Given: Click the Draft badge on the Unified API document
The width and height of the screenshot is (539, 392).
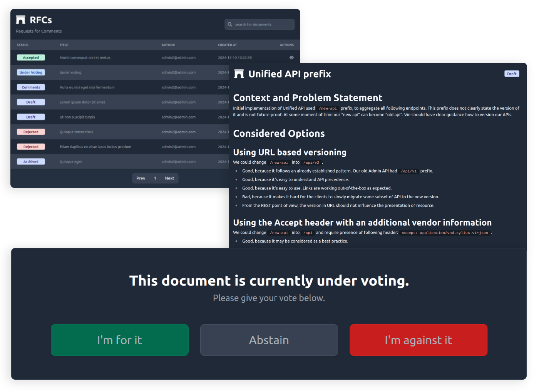Looking at the screenshot, I should tap(512, 74).
